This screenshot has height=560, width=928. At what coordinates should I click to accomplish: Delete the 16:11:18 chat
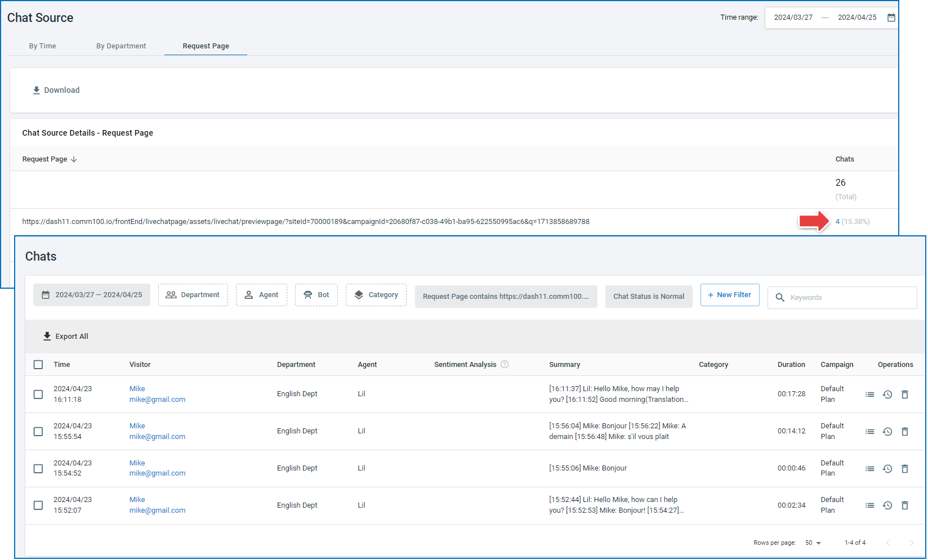click(905, 395)
